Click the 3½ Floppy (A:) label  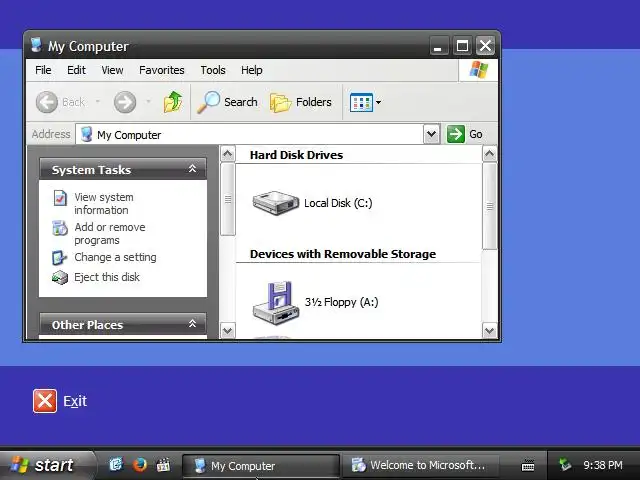[x=341, y=302]
